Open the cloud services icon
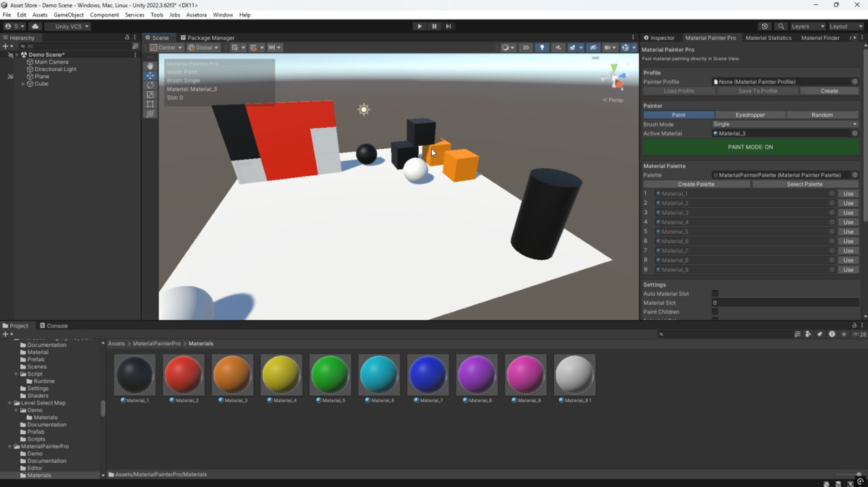The height and width of the screenshot is (487, 868). (35, 26)
